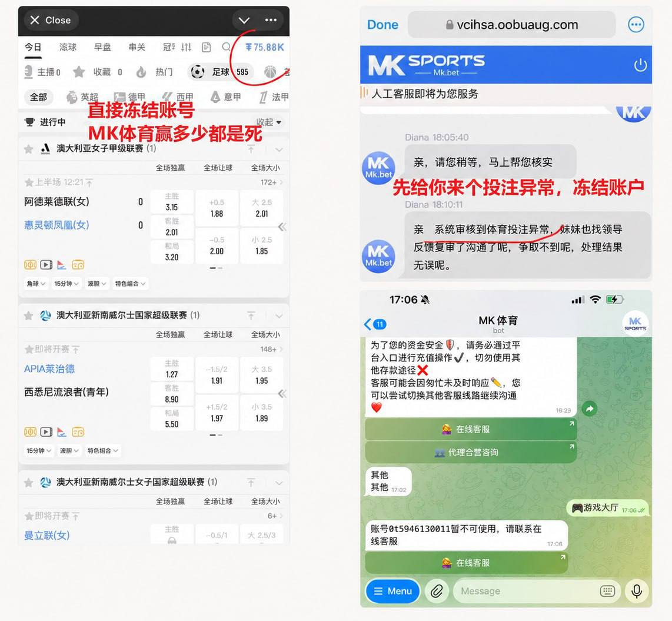672x621 pixels.
Task: Select 大 3.5 at 1.95
Action: (262, 375)
